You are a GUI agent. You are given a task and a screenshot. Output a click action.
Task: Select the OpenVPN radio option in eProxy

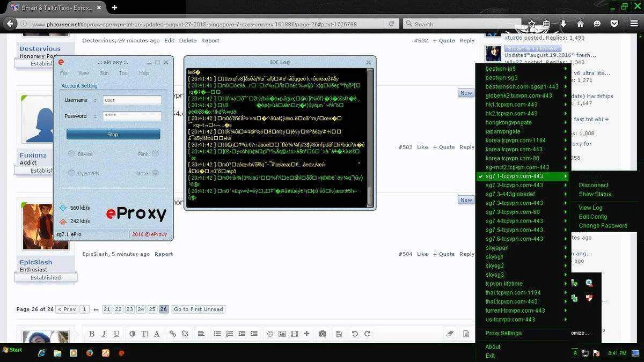pyautogui.click(x=71, y=173)
